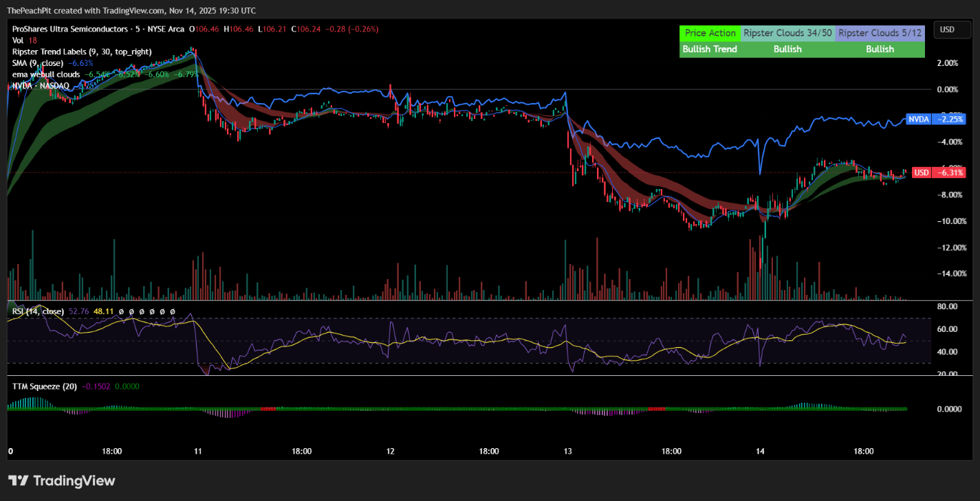Viewport: 980px width, 501px height.
Task: Click Bullish cell under Ripster Clouds 5/12
Action: coord(880,49)
